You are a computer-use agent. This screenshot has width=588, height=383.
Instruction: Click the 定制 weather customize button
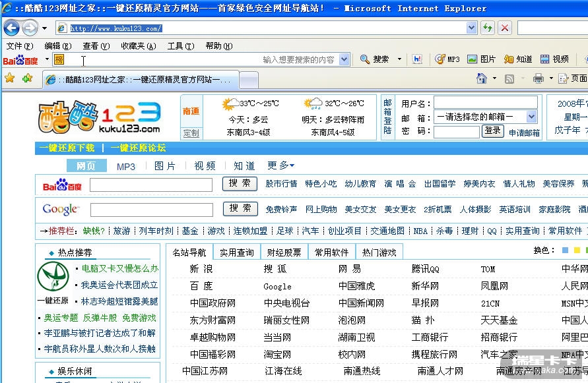point(191,133)
